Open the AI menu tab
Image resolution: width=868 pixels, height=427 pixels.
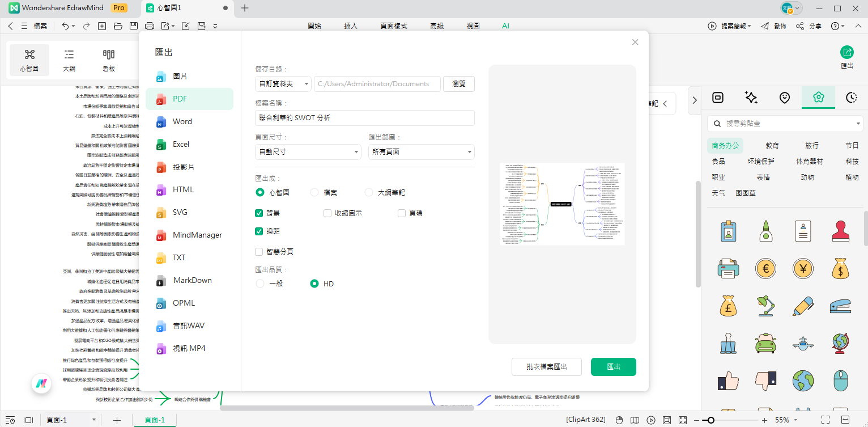click(x=505, y=26)
